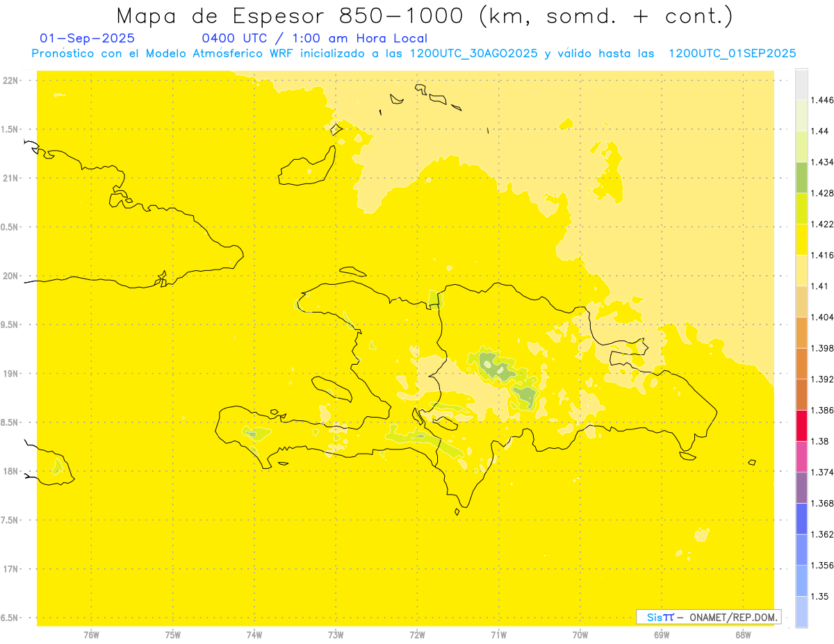Click the legend value 1.362
This screenshot has height=644, width=834.
pyautogui.click(x=824, y=534)
